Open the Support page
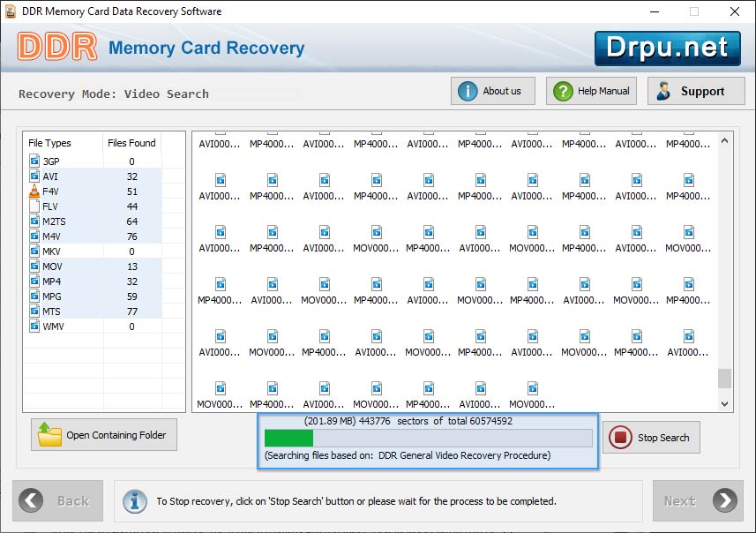Screen dimensions: 756x533 (x=696, y=91)
